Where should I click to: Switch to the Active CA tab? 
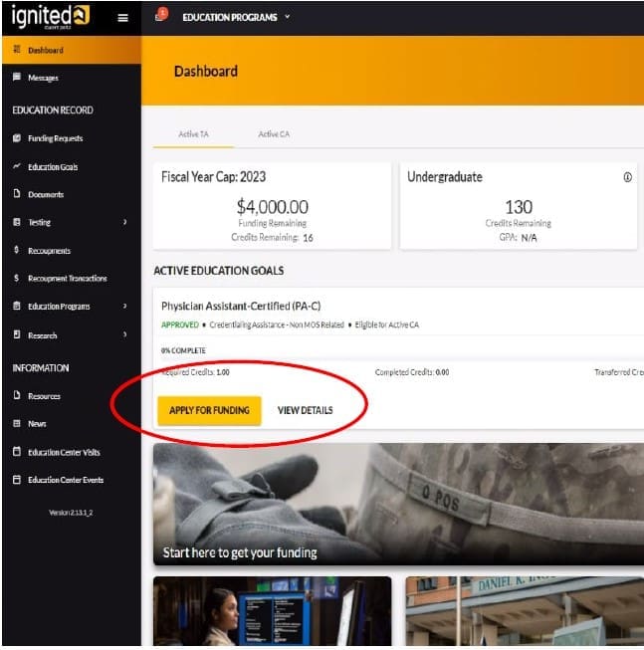274,134
